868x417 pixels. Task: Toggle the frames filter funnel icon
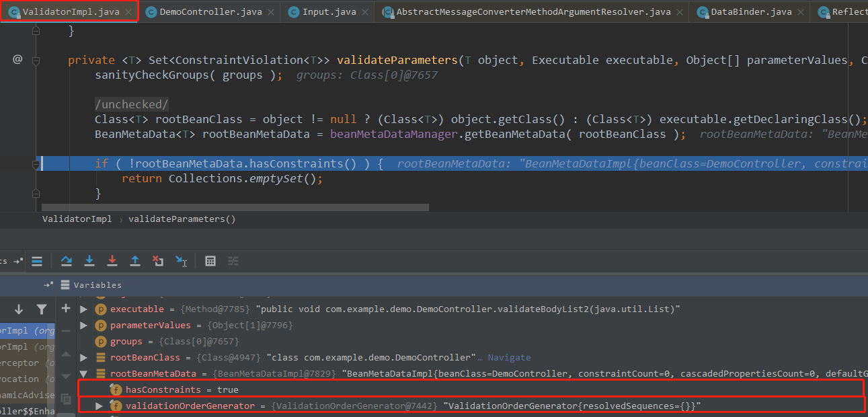[40, 309]
